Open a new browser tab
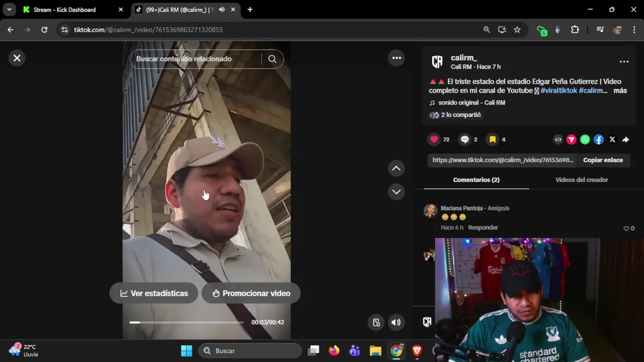 [250, 10]
